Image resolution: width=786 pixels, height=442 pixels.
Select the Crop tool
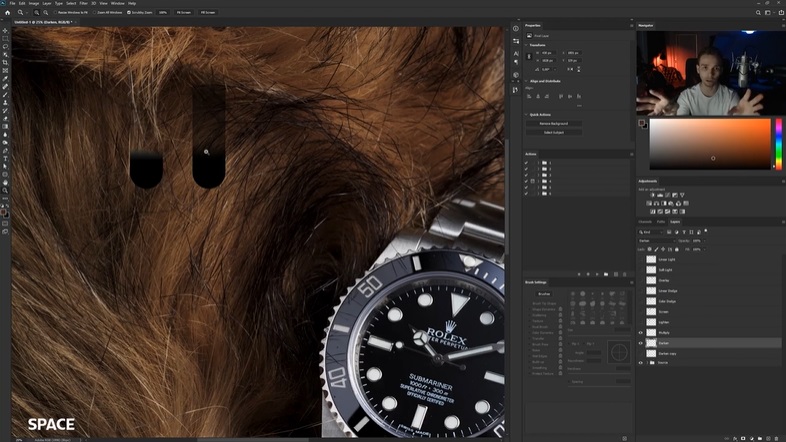[6, 63]
